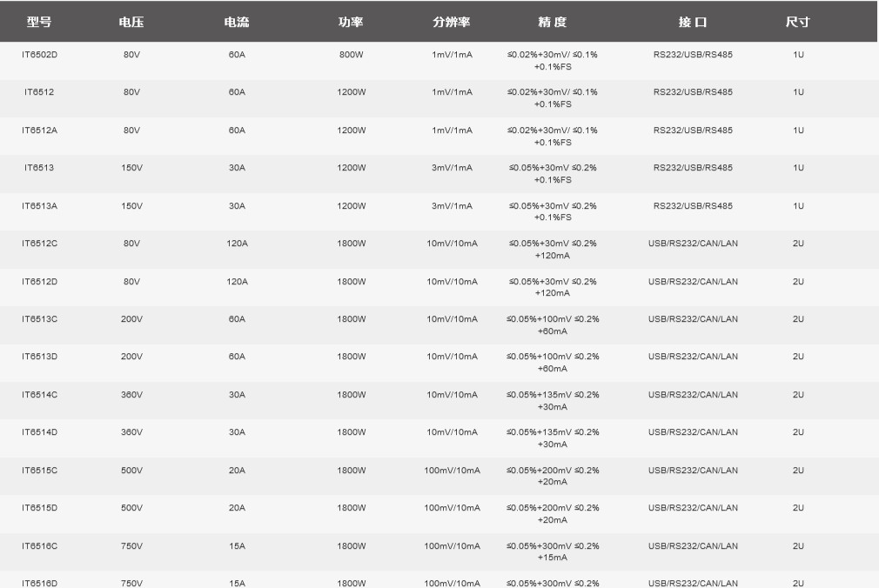Select the 分辨率 column header
Viewport: 879px width, 588px height.
coord(452,22)
